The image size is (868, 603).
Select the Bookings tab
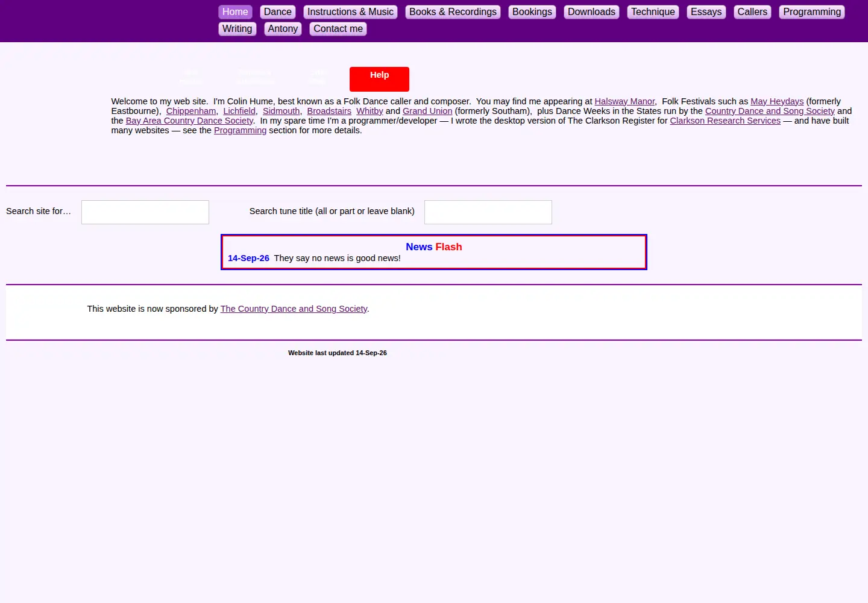[x=532, y=12]
